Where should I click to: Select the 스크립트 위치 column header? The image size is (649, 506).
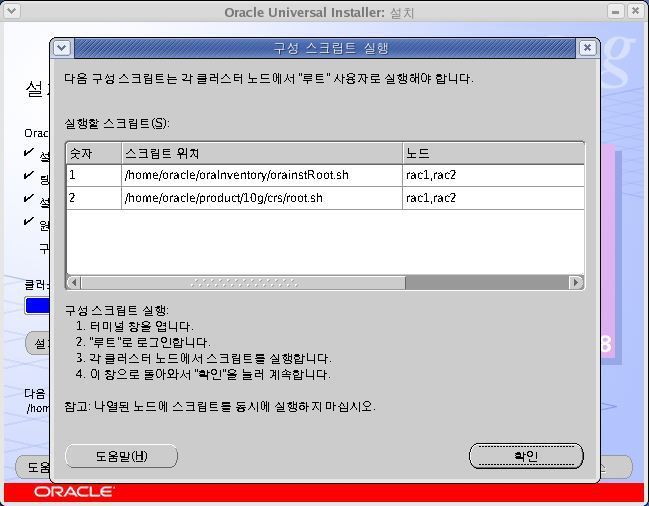coord(262,153)
